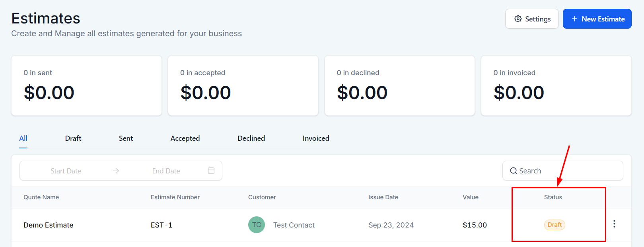Click the arrow between date fields
The image size is (644, 247).
point(116,171)
